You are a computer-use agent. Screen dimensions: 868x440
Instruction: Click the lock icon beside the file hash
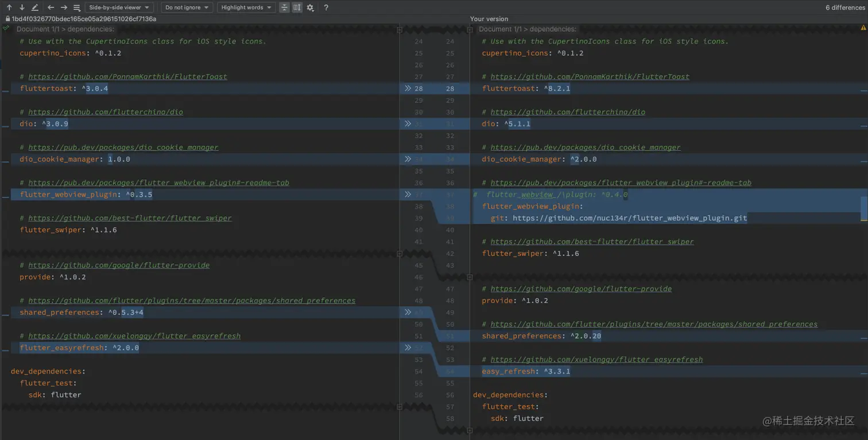tap(7, 18)
